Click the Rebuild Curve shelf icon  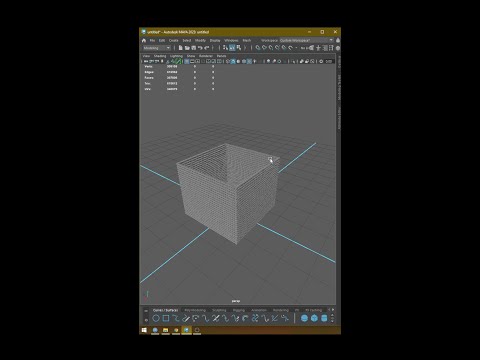pos(255,318)
